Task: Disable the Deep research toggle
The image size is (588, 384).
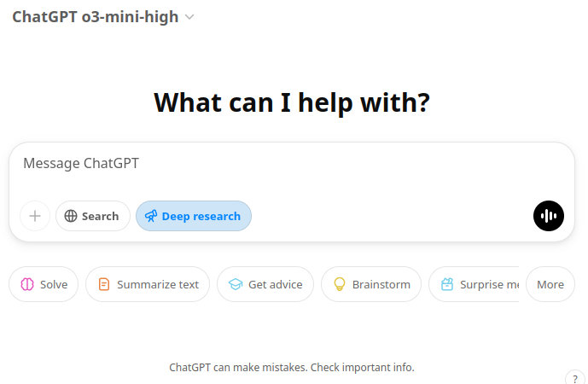Action: [194, 216]
